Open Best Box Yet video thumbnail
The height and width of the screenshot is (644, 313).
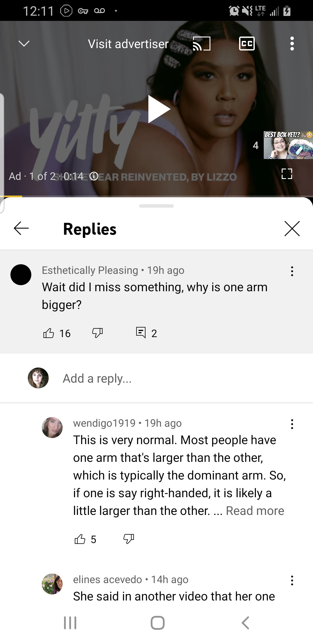288,145
